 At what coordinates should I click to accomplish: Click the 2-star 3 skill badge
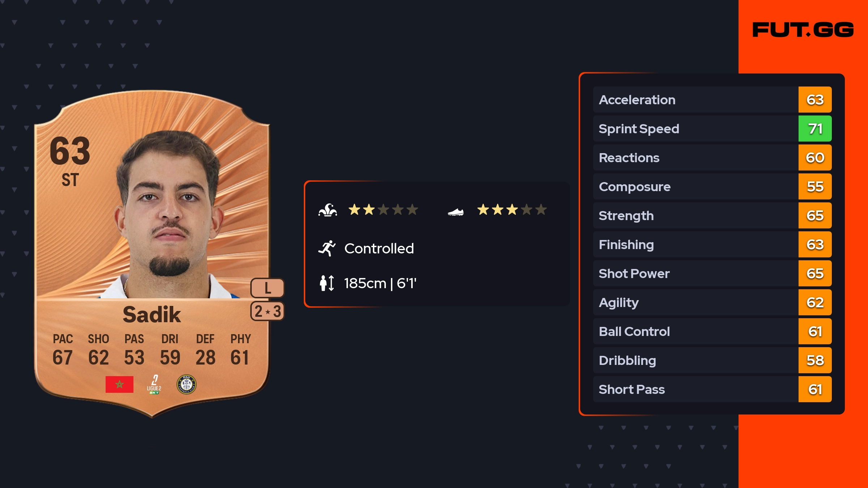click(267, 311)
